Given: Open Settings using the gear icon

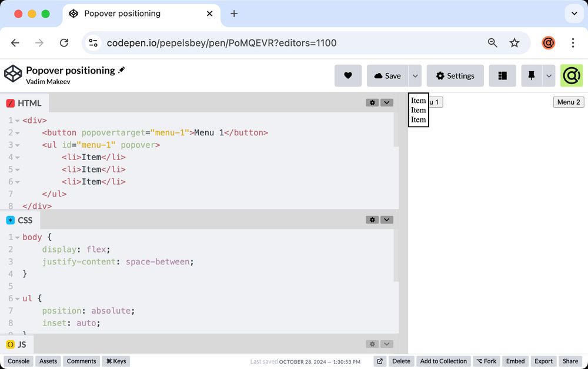Looking at the screenshot, I should coord(455,75).
